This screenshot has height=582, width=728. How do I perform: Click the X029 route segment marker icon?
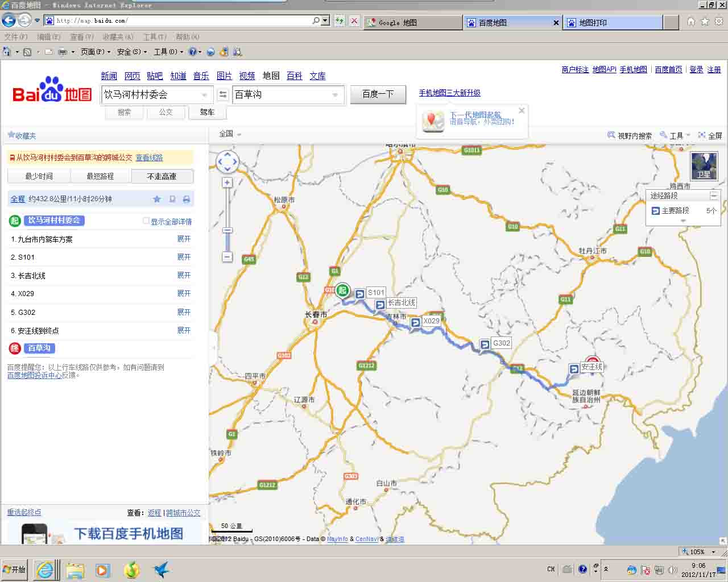click(x=416, y=322)
